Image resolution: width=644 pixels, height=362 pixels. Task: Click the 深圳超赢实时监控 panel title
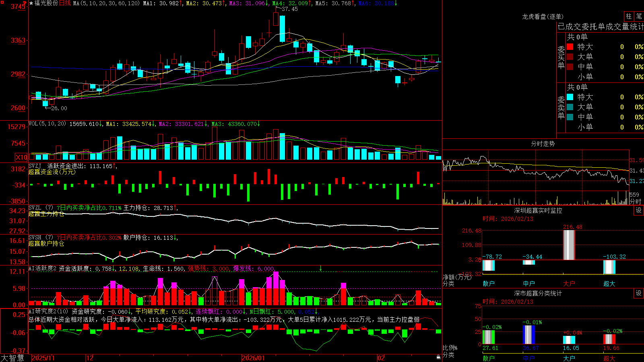pos(538,210)
